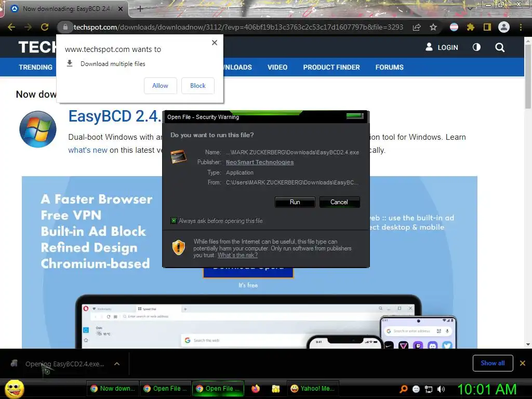The image size is (532, 399).
Task: Click the round tray status icon
Action: pyautogui.click(x=416, y=389)
